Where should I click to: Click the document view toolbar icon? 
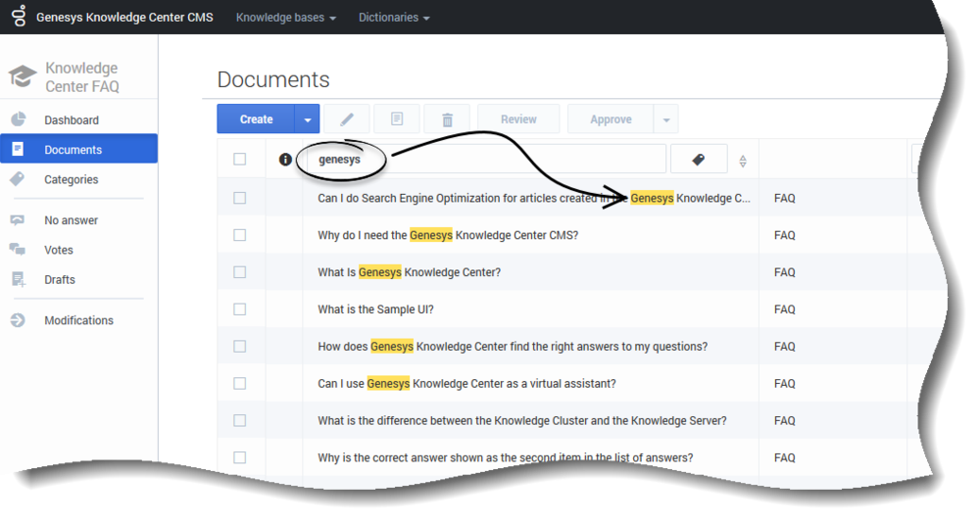397,119
